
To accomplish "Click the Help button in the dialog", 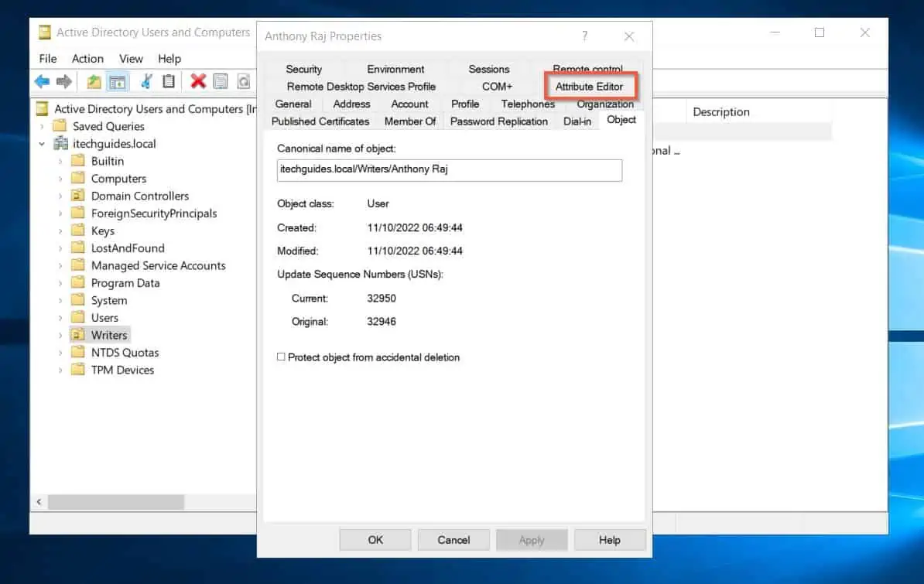I will (610, 540).
